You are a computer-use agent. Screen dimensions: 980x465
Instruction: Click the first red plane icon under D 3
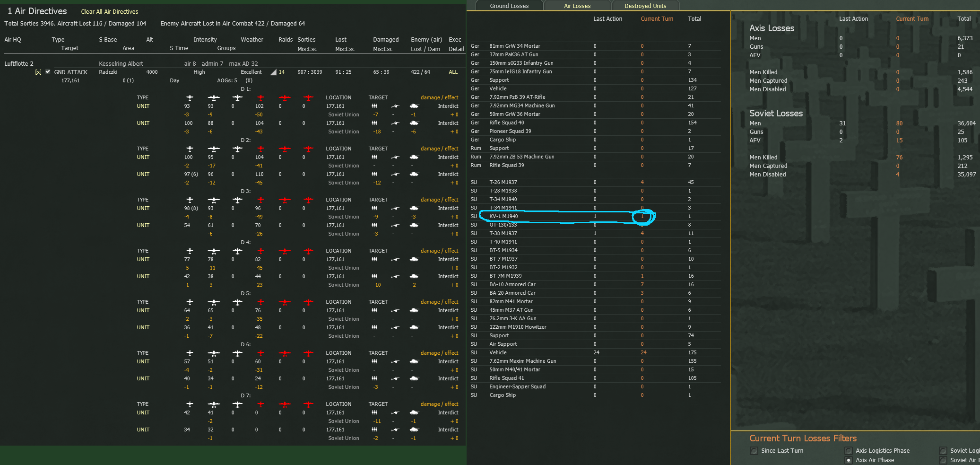[260, 200]
